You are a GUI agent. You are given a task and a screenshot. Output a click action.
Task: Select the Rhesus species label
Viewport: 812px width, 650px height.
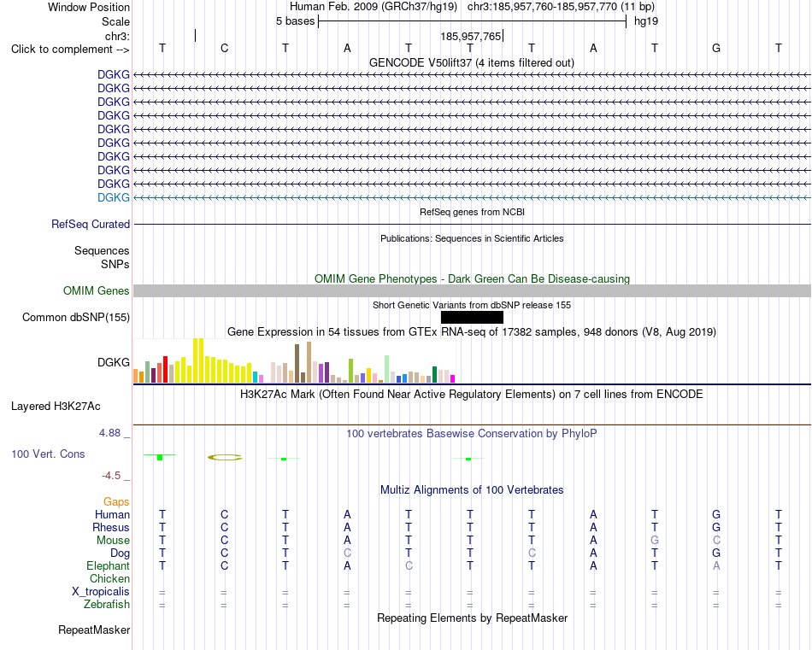click(x=111, y=527)
